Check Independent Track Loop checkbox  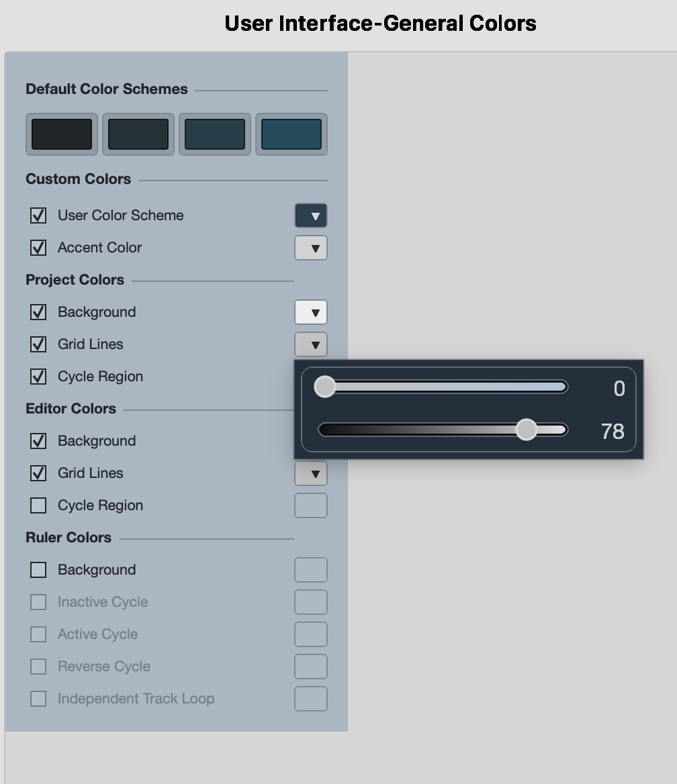(x=38, y=699)
